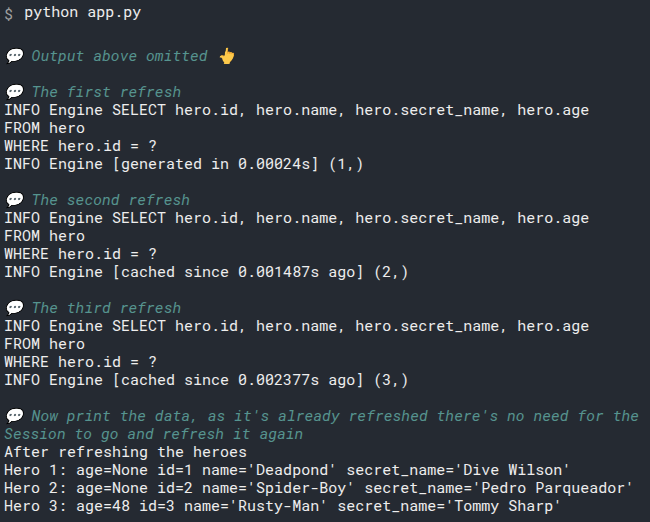
Task: Click the "Output above omitted" comment text
Action: (x=120, y=56)
